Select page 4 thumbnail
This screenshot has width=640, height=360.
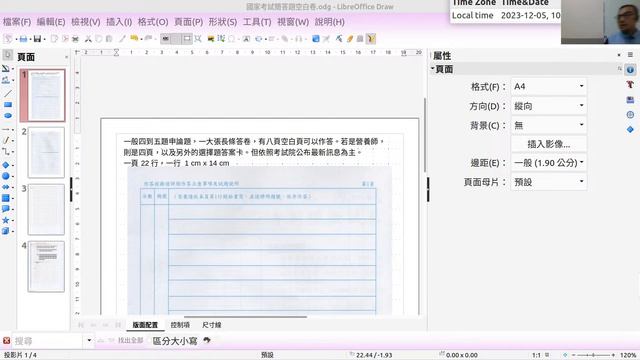click(46, 267)
